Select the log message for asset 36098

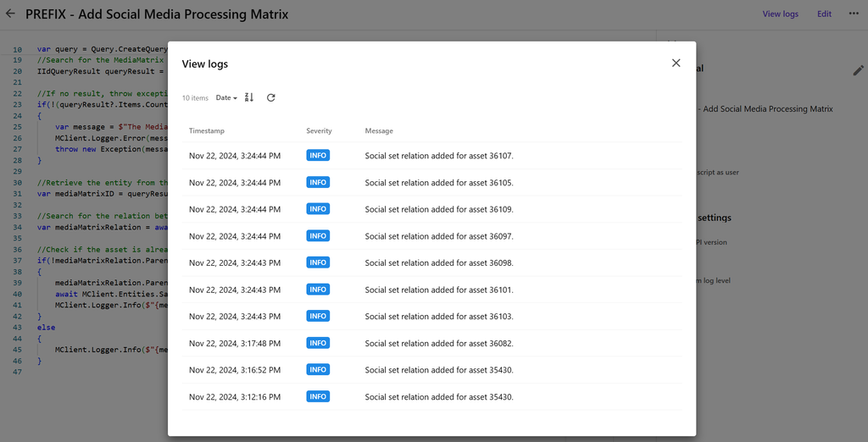tap(438, 263)
